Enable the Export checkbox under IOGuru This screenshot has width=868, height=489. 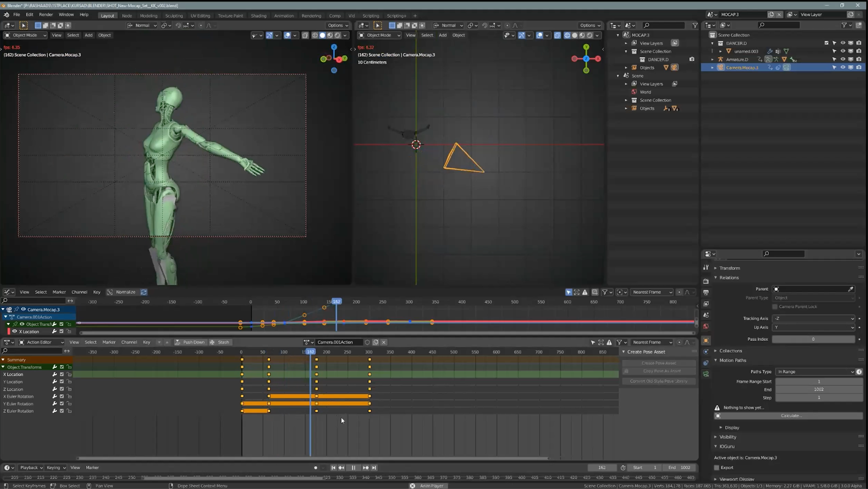(717, 468)
